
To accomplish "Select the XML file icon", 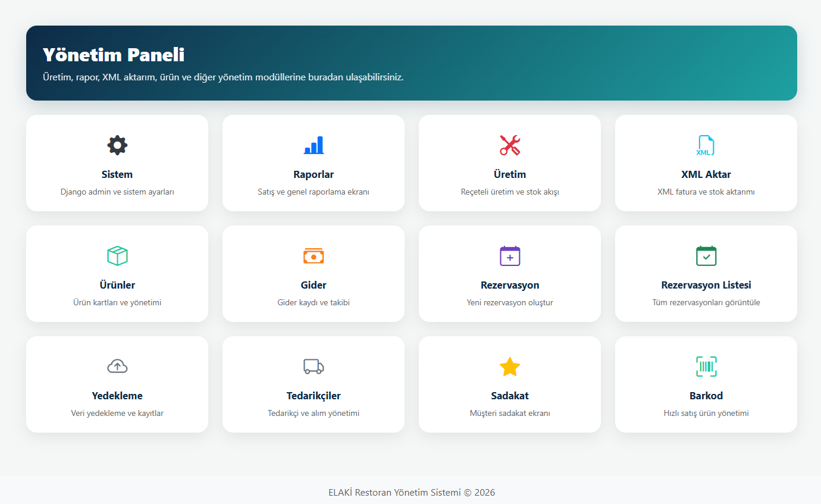I will tap(706, 145).
